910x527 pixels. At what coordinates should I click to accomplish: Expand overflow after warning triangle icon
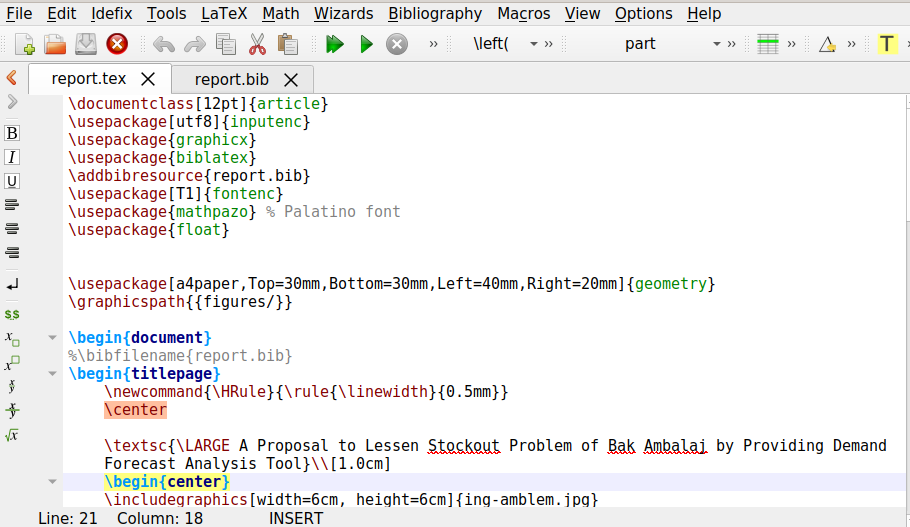click(x=851, y=44)
